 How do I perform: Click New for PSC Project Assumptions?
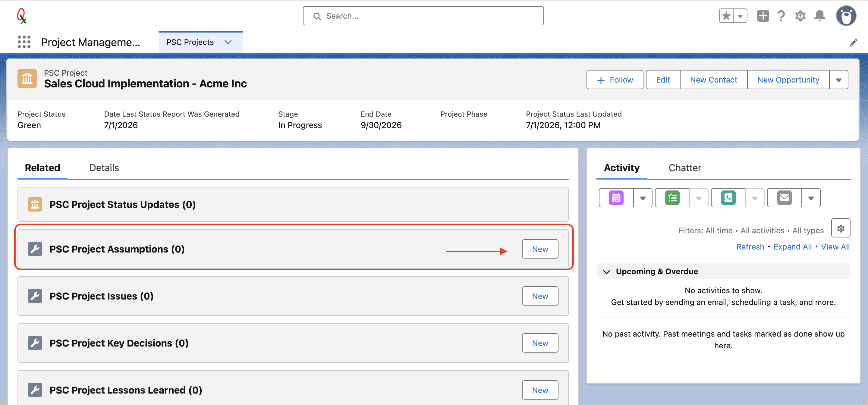[540, 249]
